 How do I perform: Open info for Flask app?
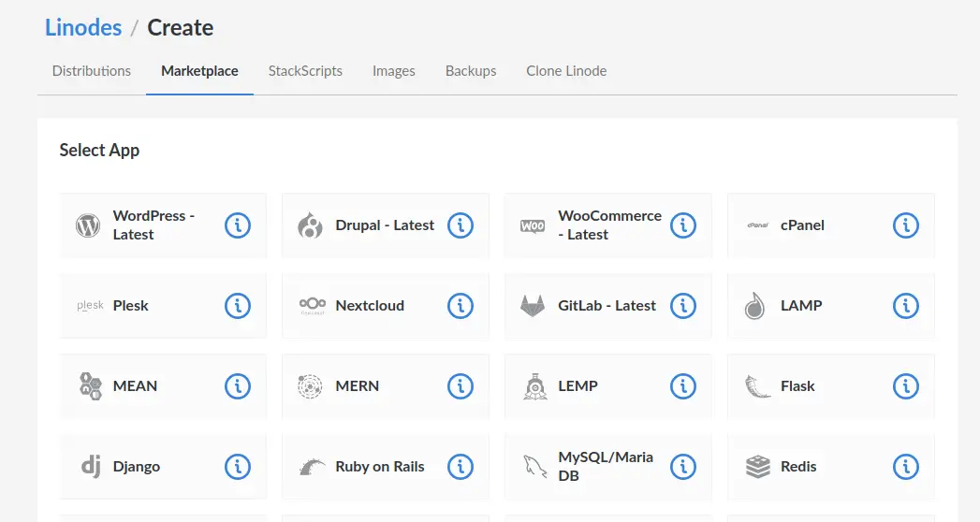pos(906,385)
